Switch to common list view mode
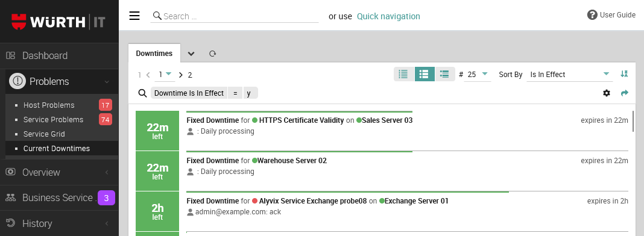The width and height of the screenshot is (644, 236). click(x=425, y=74)
